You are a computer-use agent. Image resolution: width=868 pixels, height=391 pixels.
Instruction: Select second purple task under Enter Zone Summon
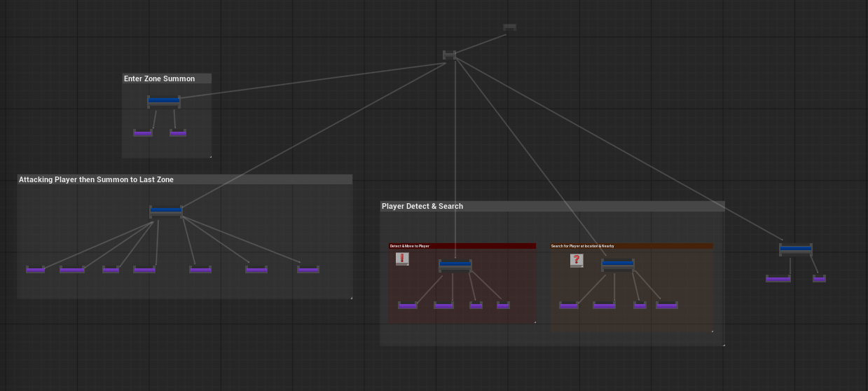178,132
